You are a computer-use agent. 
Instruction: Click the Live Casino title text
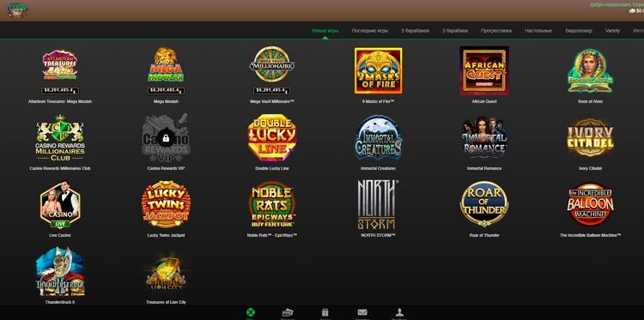pos(60,235)
